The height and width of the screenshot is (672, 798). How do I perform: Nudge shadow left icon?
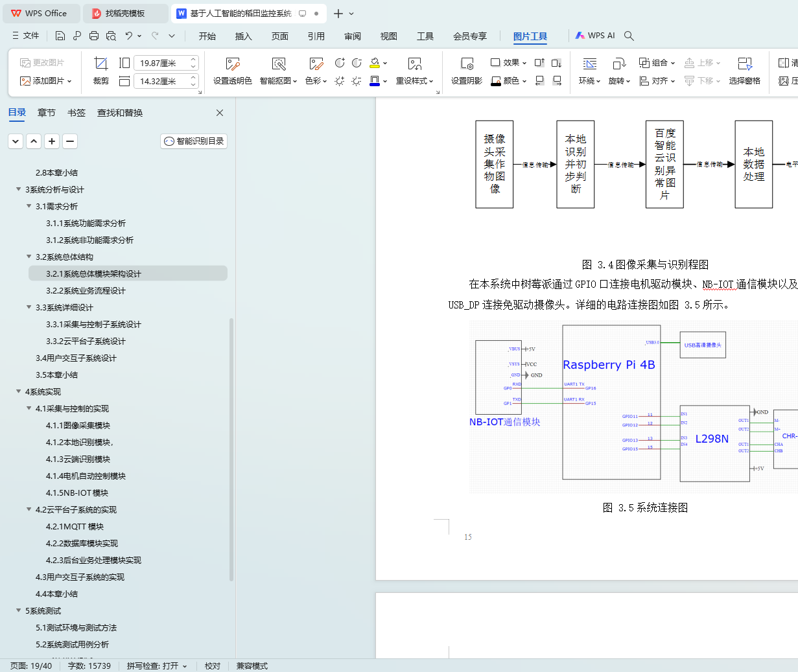click(x=539, y=81)
